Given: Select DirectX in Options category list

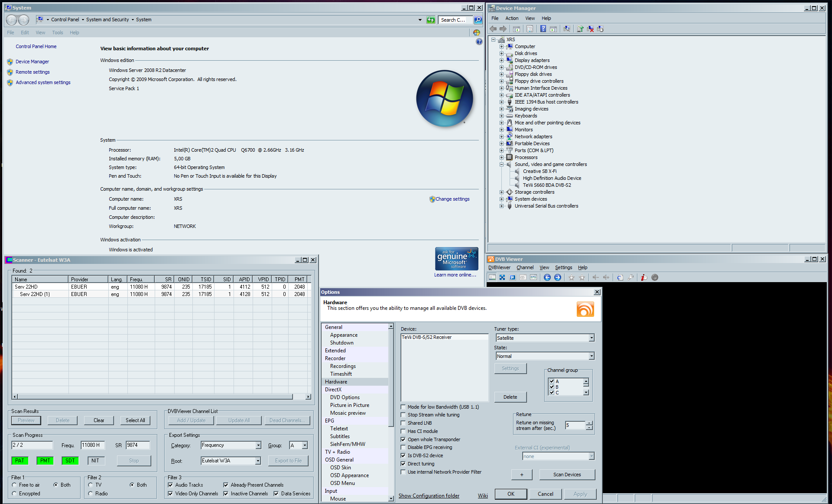Looking at the screenshot, I should 333,390.
